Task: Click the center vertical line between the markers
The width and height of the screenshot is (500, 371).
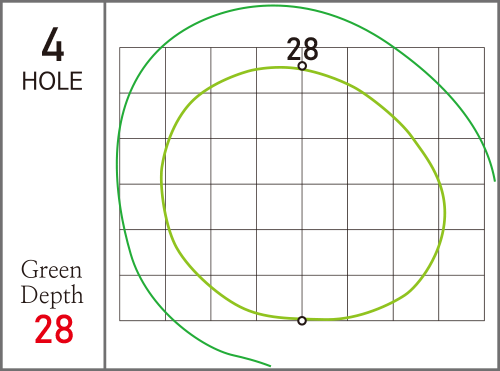Action: coord(302,193)
